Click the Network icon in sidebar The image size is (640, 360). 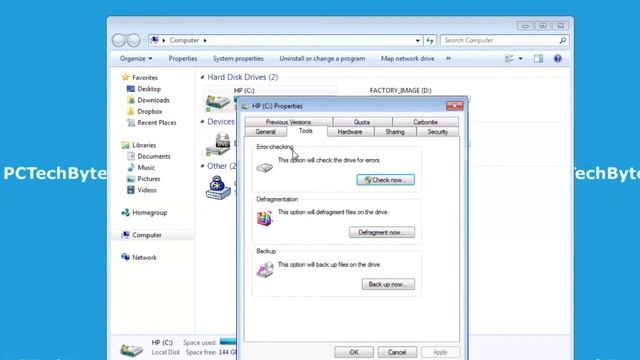pyautogui.click(x=125, y=257)
